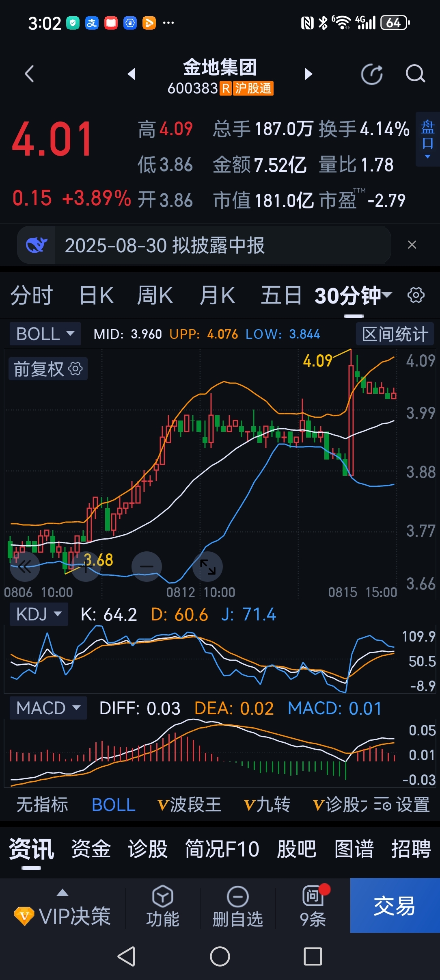Open the KDJ indicator dropdown

(39, 614)
